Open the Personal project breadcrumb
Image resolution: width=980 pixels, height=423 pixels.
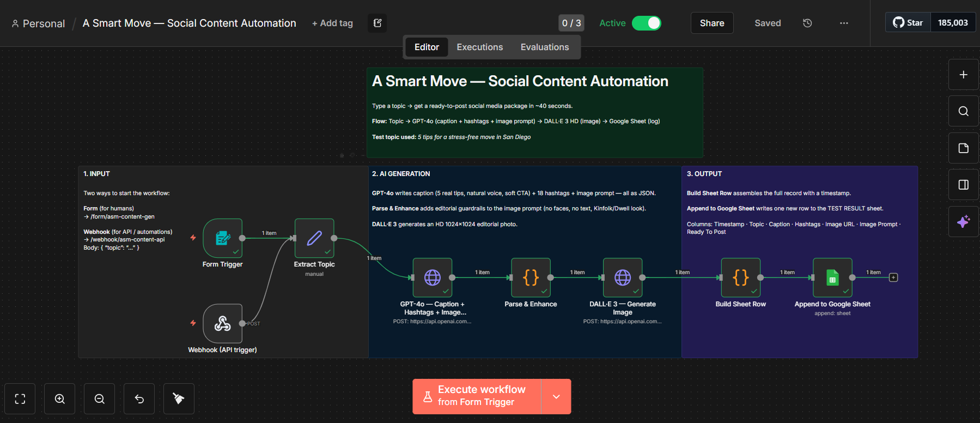[38, 23]
